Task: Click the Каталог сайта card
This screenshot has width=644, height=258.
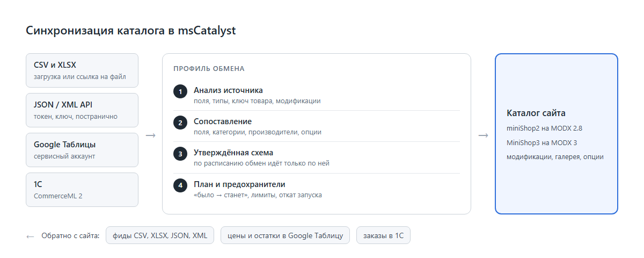Action: [x=557, y=134]
